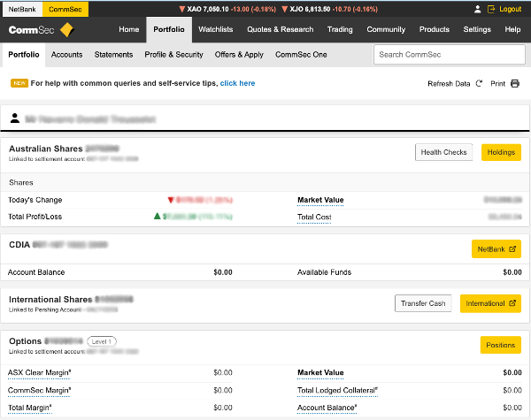Open Australian Shares Holdings
531x420 pixels.
pos(501,152)
